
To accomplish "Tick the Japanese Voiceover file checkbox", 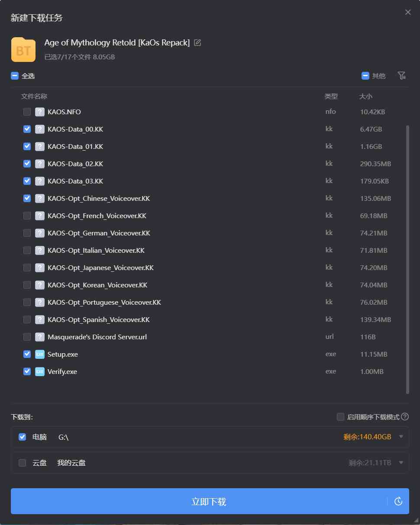I will pos(27,267).
